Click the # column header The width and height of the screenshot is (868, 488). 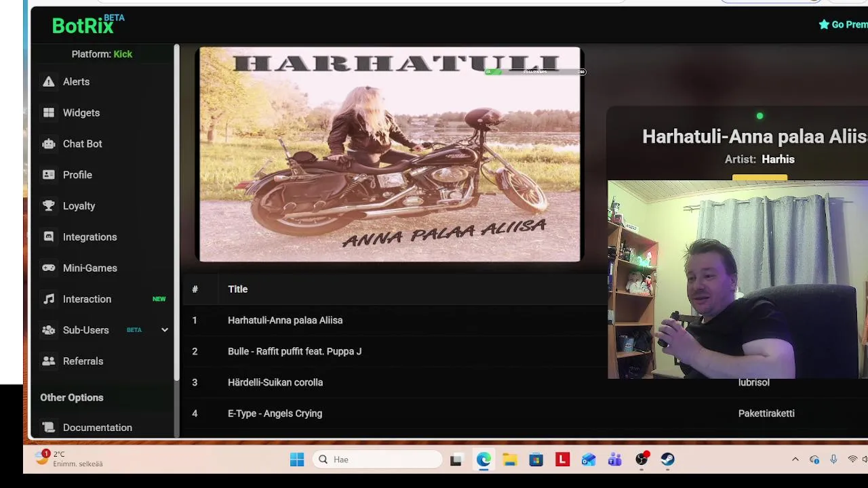(x=195, y=289)
